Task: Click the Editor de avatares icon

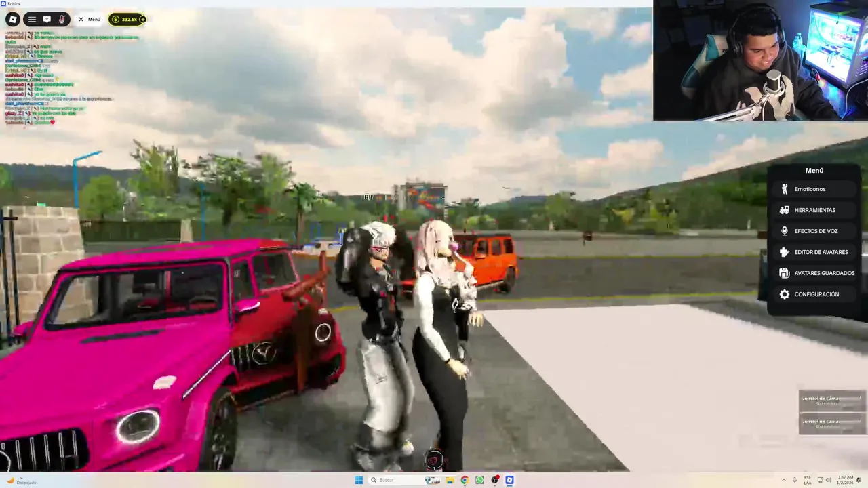Action: point(785,252)
